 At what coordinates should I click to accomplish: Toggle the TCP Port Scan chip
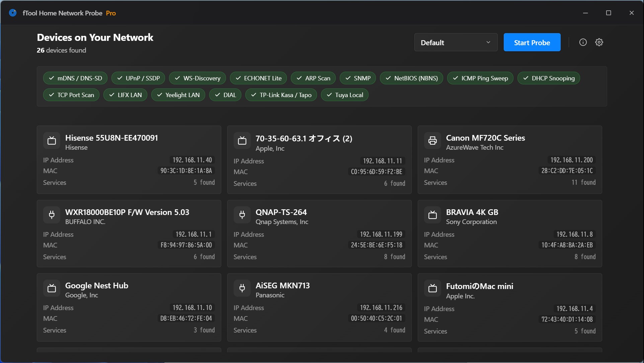[71, 95]
